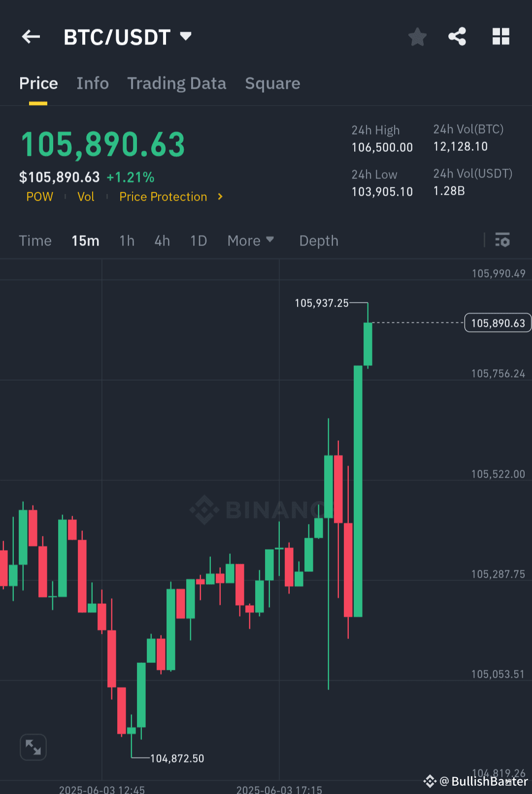This screenshot has height=794, width=532.
Task: Toggle the POW label under the price
Action: coord(39,197)
